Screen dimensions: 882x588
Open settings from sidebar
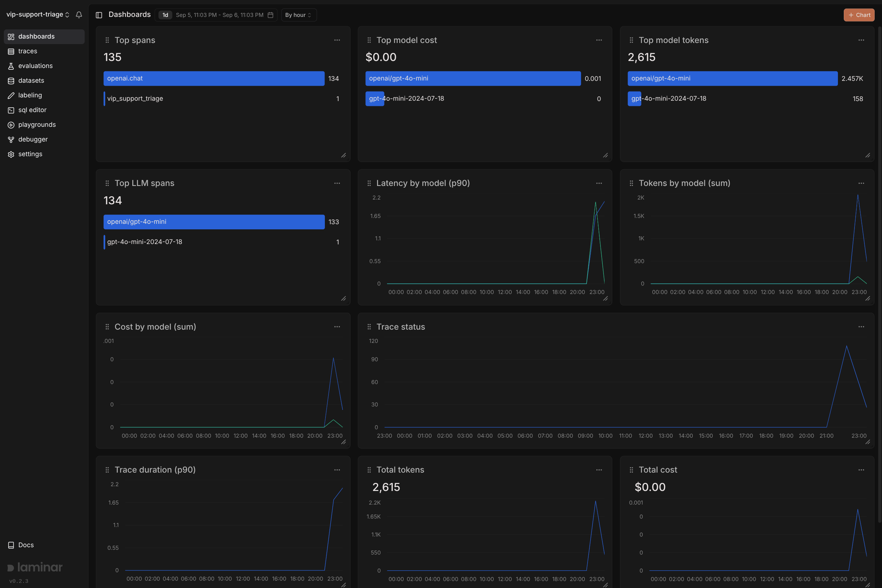[44, 154]
